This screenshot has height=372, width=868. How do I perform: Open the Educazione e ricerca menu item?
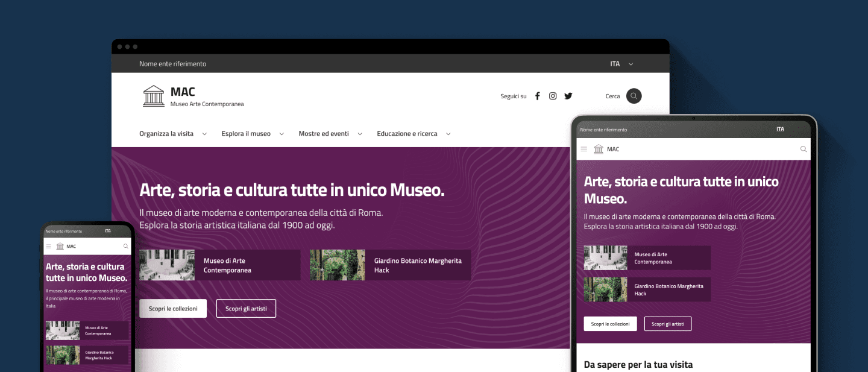point(408,133)
